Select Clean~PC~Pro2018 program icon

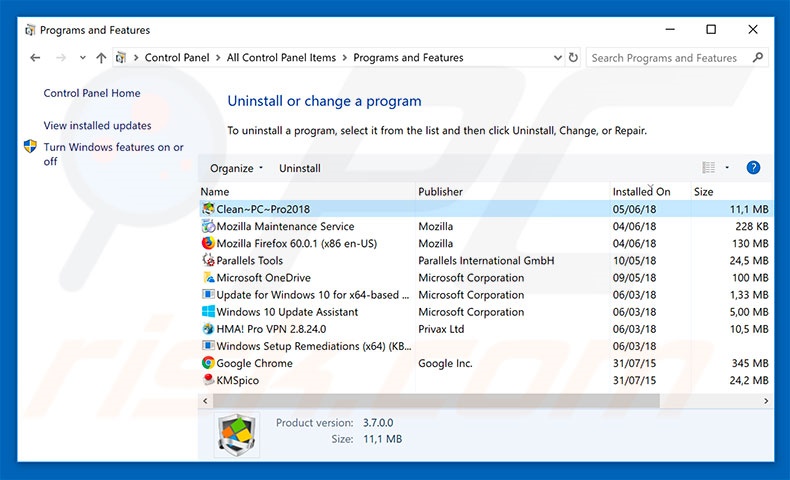[x=208, y=209]
